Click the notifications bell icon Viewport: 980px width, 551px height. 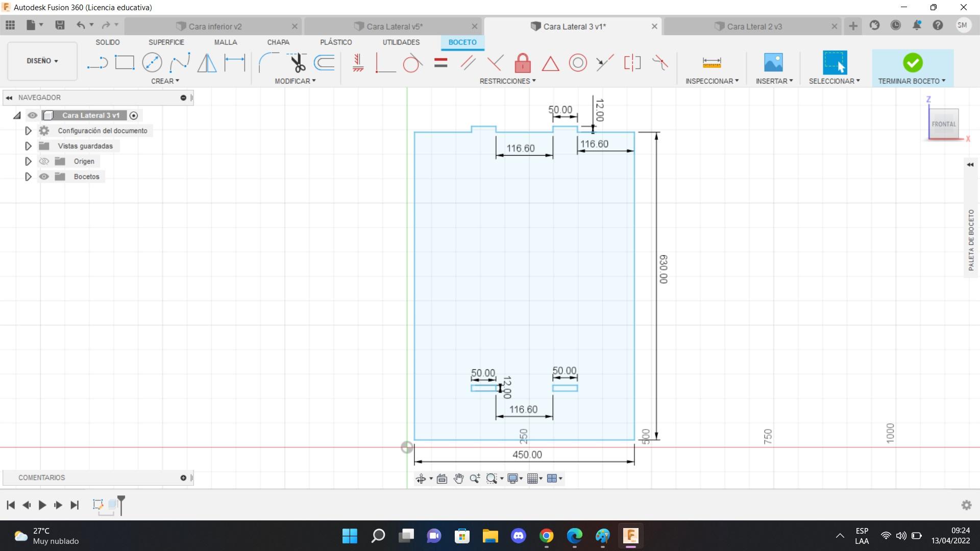[x=917, y=25]
